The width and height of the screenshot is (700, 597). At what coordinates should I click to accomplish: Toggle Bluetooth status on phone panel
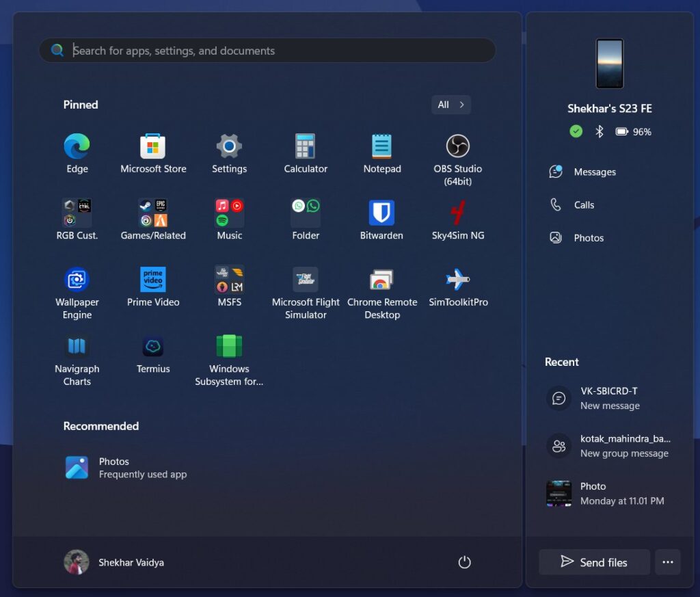coord(598,131)
